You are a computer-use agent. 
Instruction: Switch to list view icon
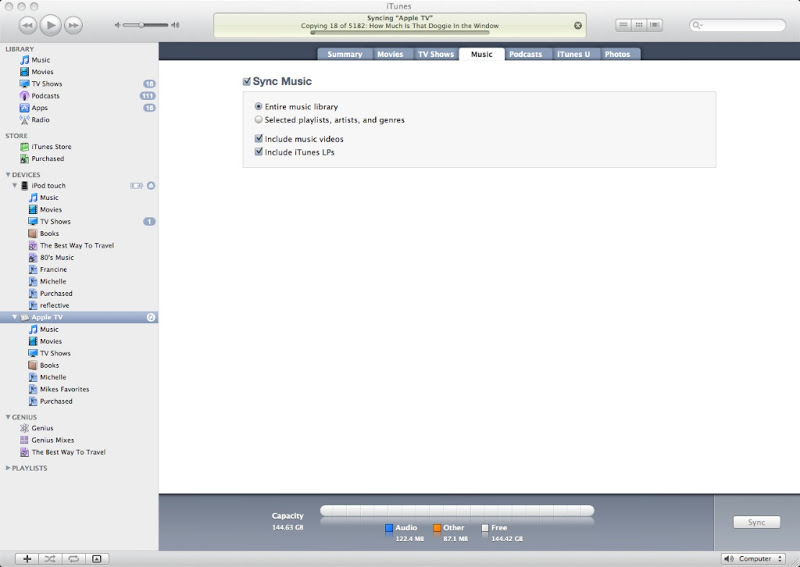pyautogui.click(x=623, y=25)
